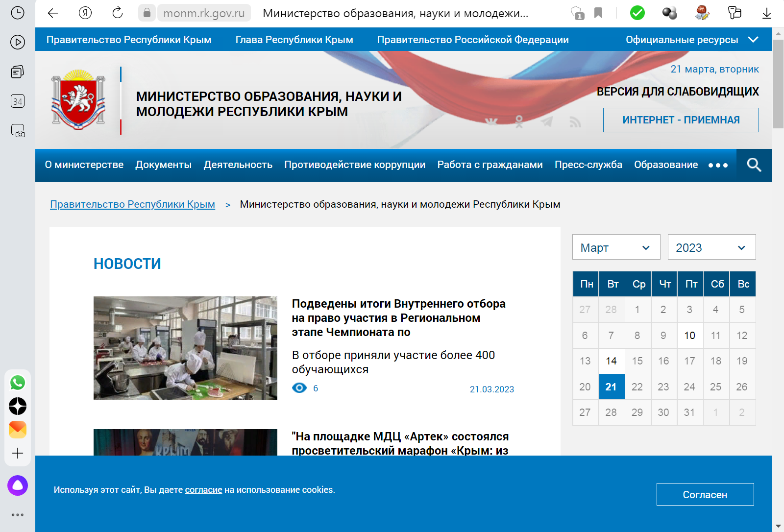
Task: Click the views eye icon under news
Action: [x=299, y=388]
